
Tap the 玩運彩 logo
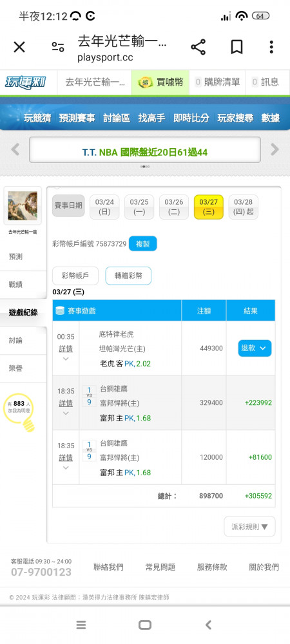point(26,82)
